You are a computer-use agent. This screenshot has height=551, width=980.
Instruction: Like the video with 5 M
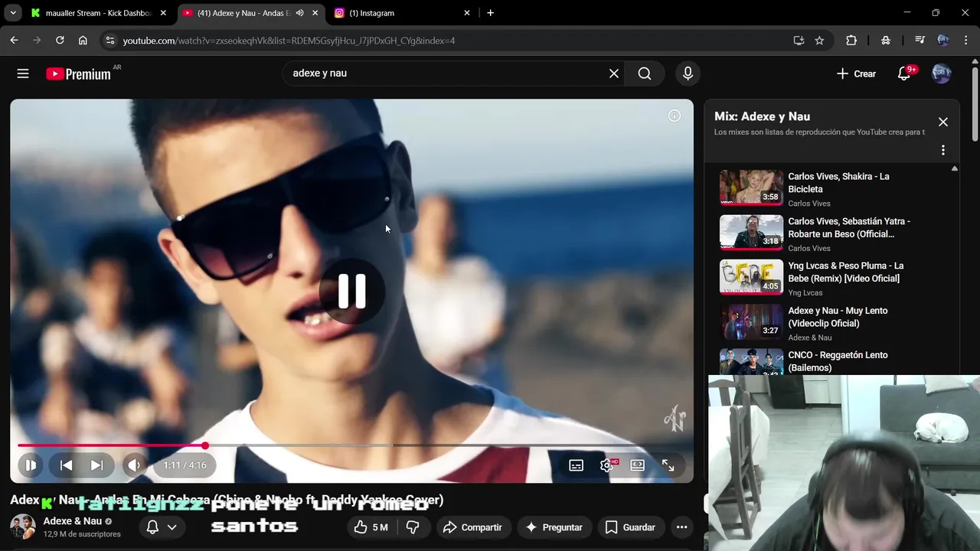tap(371, 527)
